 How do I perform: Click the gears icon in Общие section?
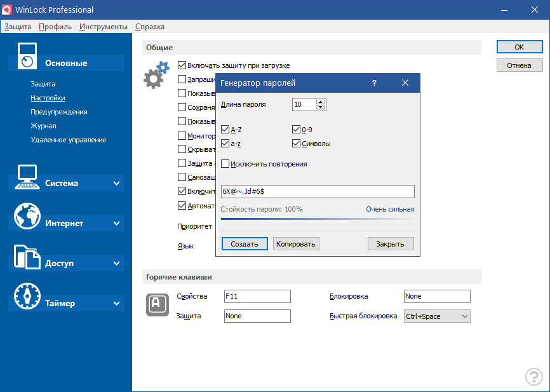tap(156, 74)
